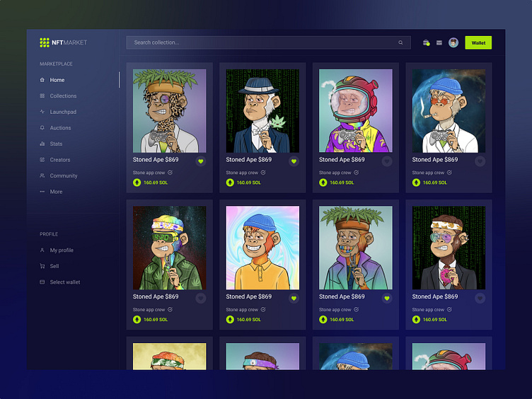Unlike the orange ape in yellow polo card
This screenshot has width=532, height=399.
[294, 299]
